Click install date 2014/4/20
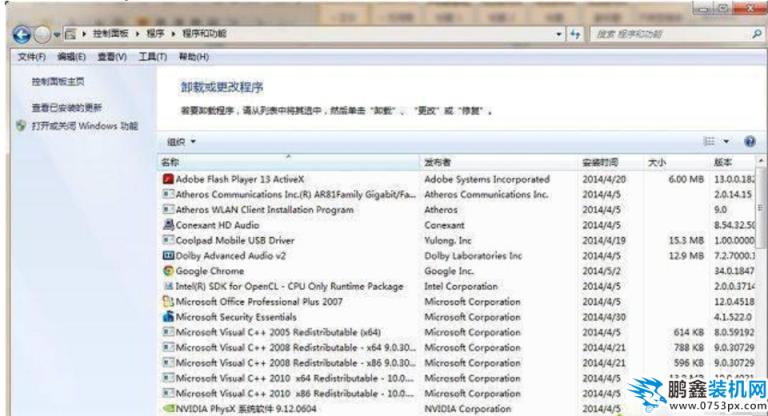This screenshot has width=768, height=416. click(604, 179)
